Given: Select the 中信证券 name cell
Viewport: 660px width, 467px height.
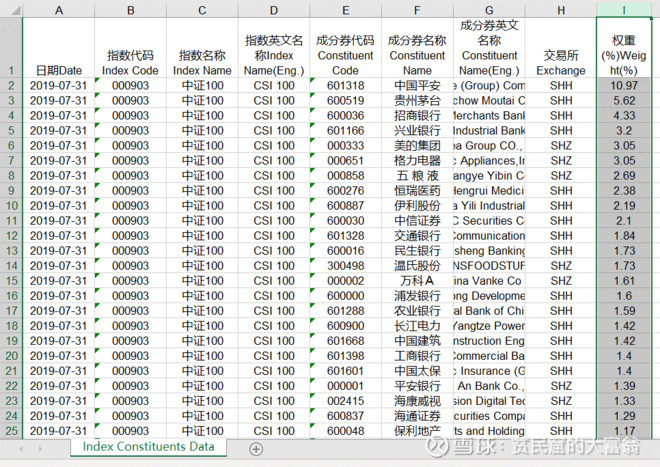Looking at the screenshot, I should [x=417, y=221].
